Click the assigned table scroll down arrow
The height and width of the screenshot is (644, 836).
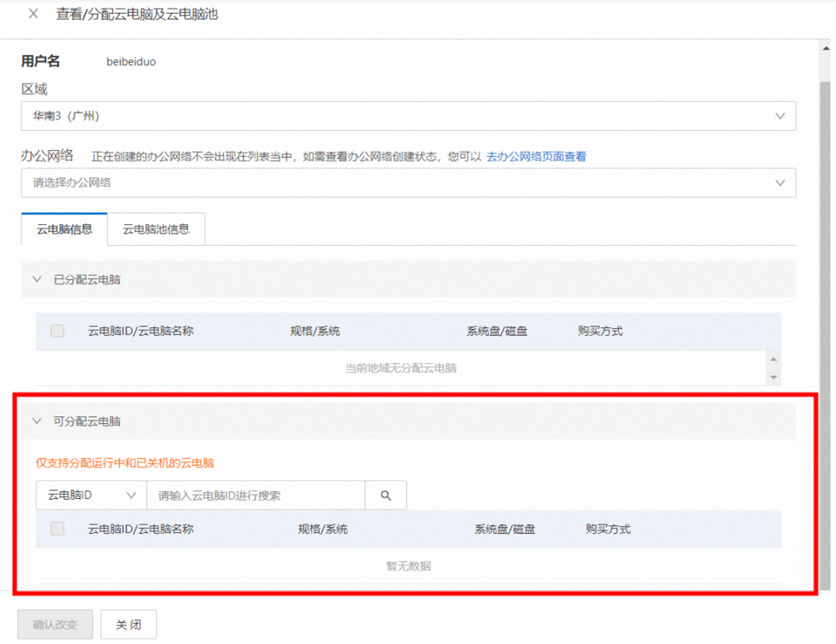click(773, 378)
